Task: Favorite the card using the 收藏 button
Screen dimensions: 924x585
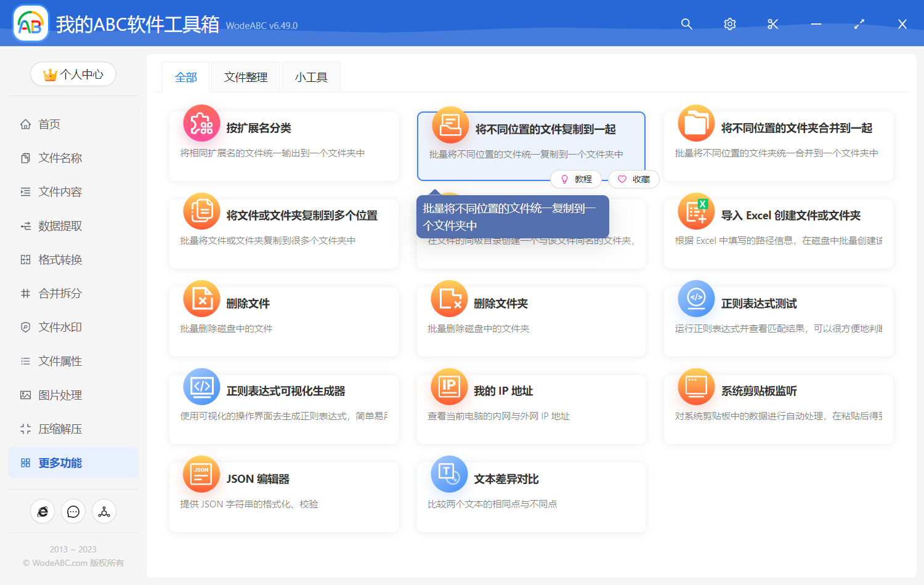Action: coord(634,179)
